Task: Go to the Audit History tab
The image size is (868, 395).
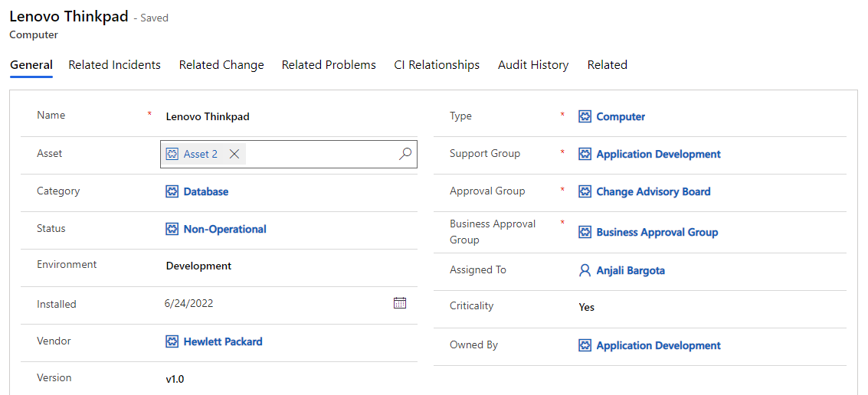Action: tap(533, 65)
